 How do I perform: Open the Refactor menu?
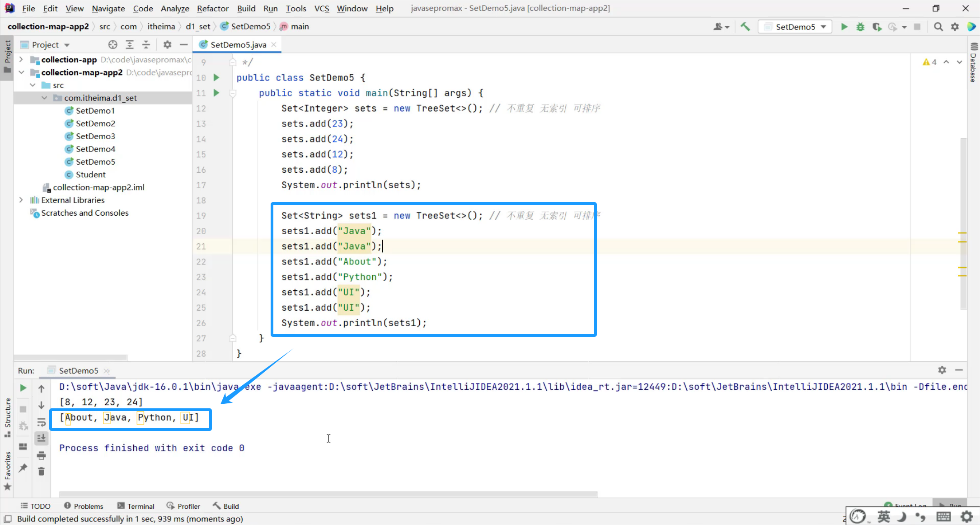point(212,8)
